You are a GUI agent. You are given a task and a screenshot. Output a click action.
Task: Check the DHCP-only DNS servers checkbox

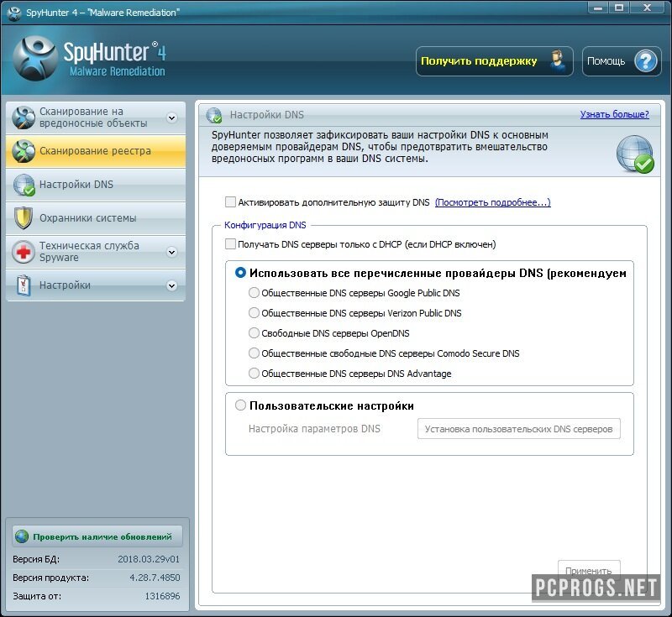pos(230,244)
